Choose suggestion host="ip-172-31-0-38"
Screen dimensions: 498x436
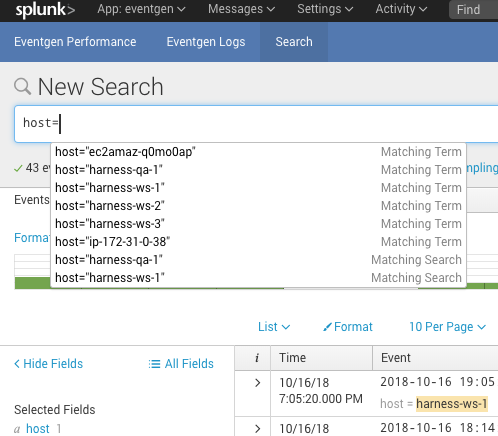click(x=258, y=242)
